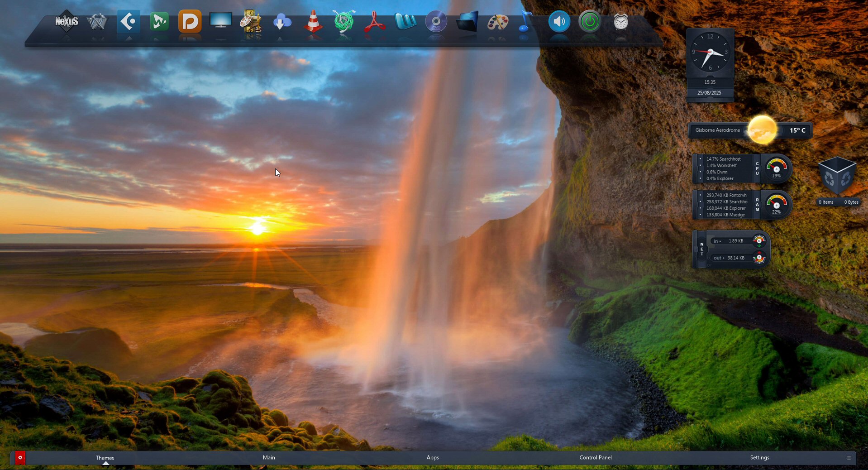Toggle sound with blue speaker icon
The image size is (868, 470).
(x=559, y=22)
